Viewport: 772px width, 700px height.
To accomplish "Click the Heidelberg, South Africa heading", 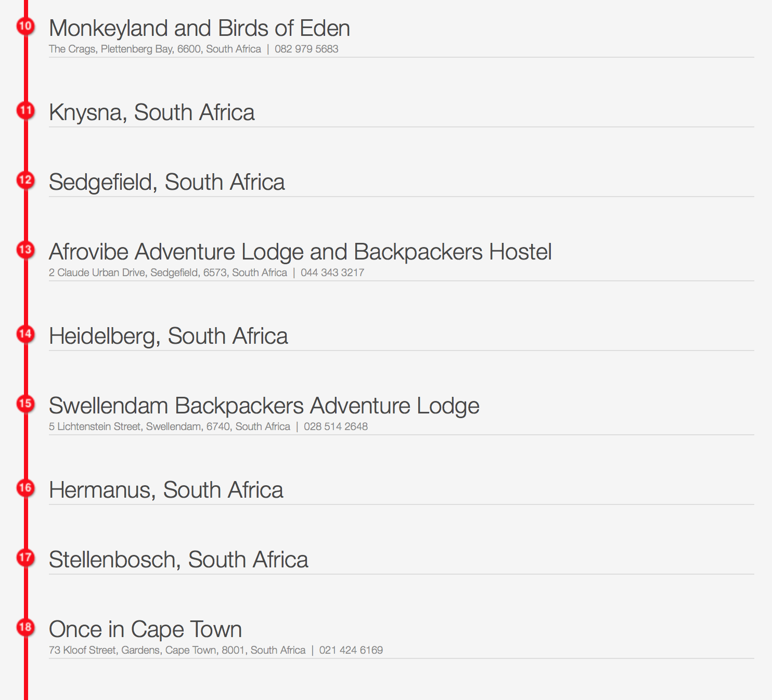I will point(168,336).
